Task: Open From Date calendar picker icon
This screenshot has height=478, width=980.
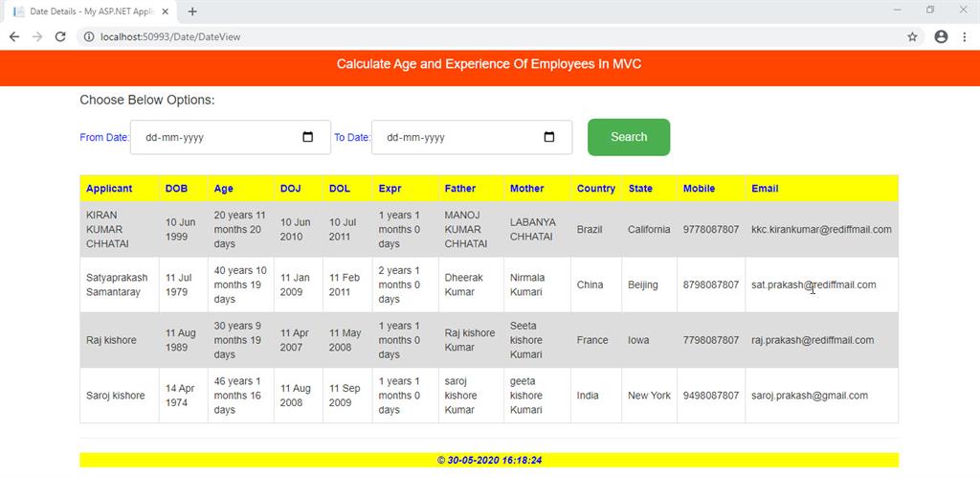Action: tap(307, 137)
